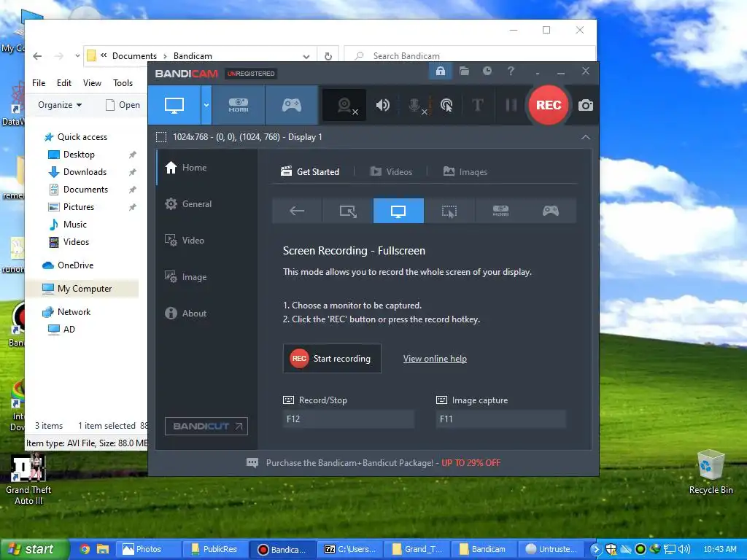Toggle text overlay T icon
The width and height of the screenshot is (747, 560).
[x=477, y=105]
